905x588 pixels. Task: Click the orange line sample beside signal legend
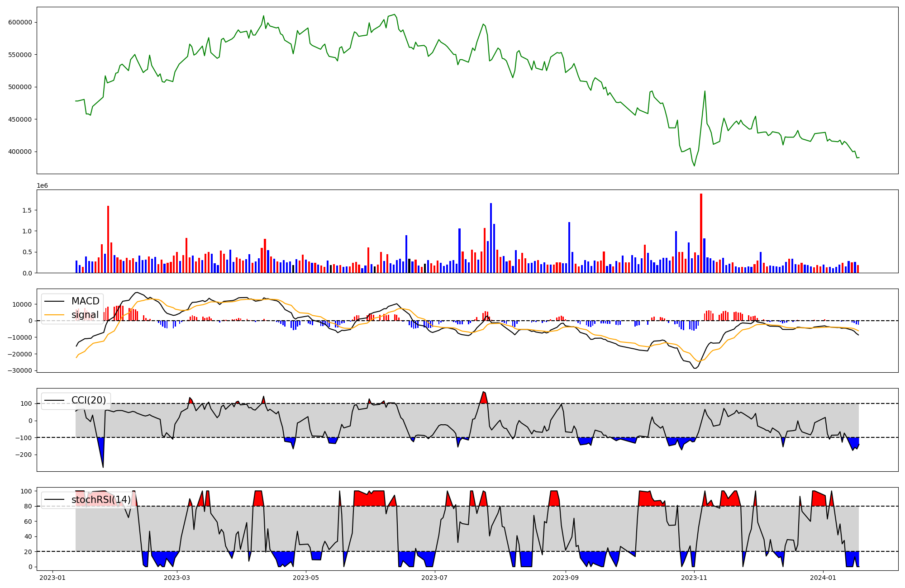coord(55,315)
